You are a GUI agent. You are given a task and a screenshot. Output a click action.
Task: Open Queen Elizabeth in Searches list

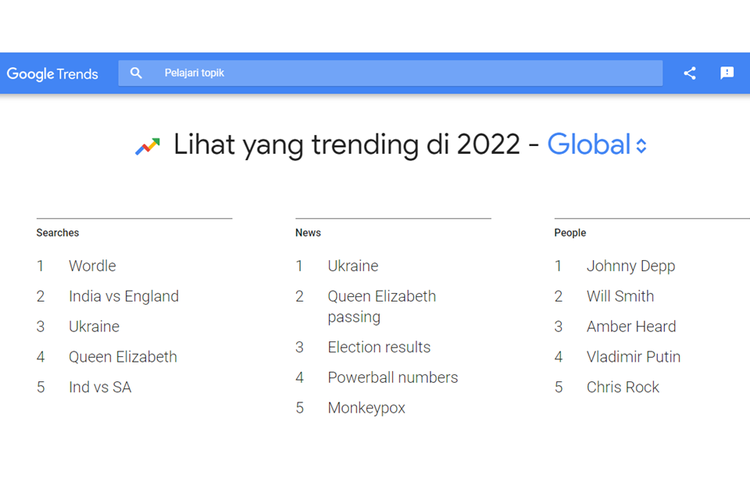click(123, 357)
